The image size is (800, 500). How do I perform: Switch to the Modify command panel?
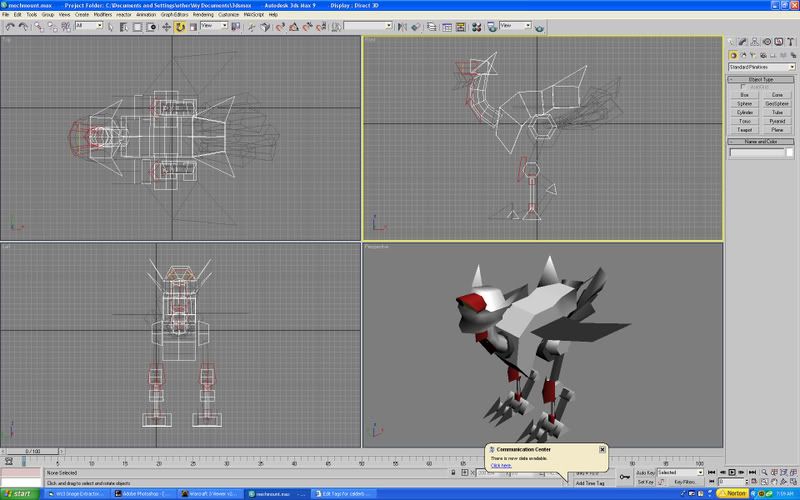click(x=743, y=42)
